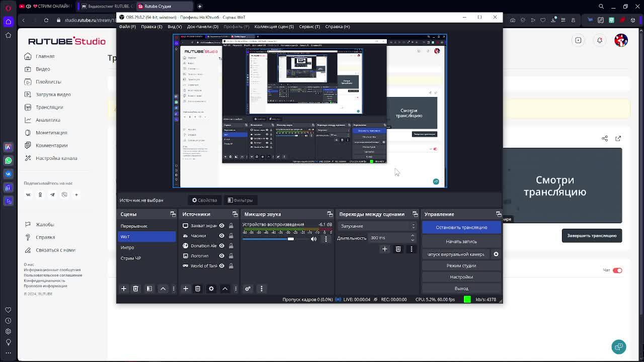Open Rutube notifications bell icon
This screenshot has height=362, width=644.
(600, 41)
